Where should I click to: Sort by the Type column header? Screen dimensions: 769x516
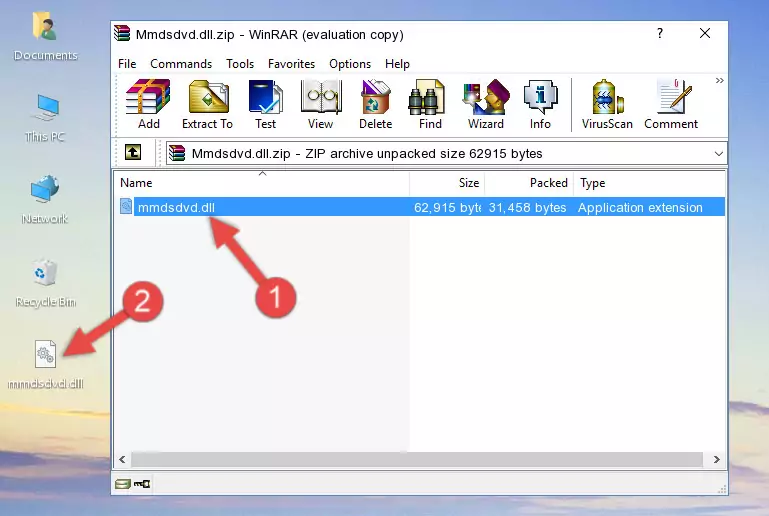pyautogui.click(x=649, y=182)
